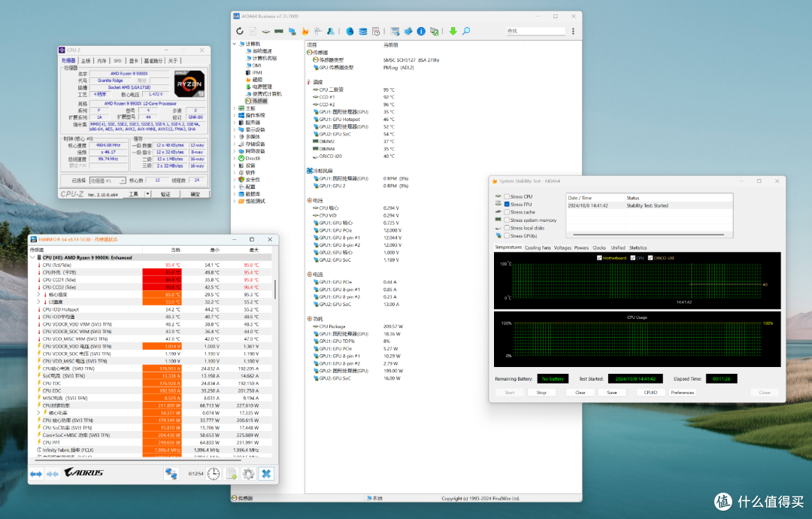This screenshot has width=812, height=519.
Task: Enable the Stress cache checkbox
Action: [507, 212]
